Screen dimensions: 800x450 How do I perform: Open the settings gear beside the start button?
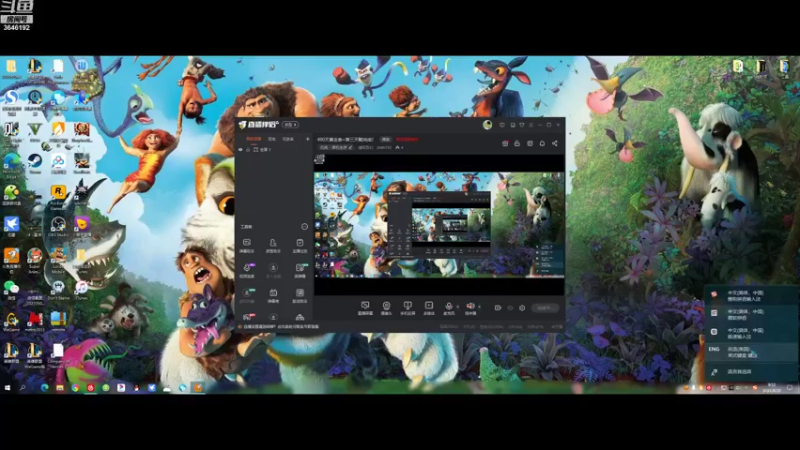522,308
